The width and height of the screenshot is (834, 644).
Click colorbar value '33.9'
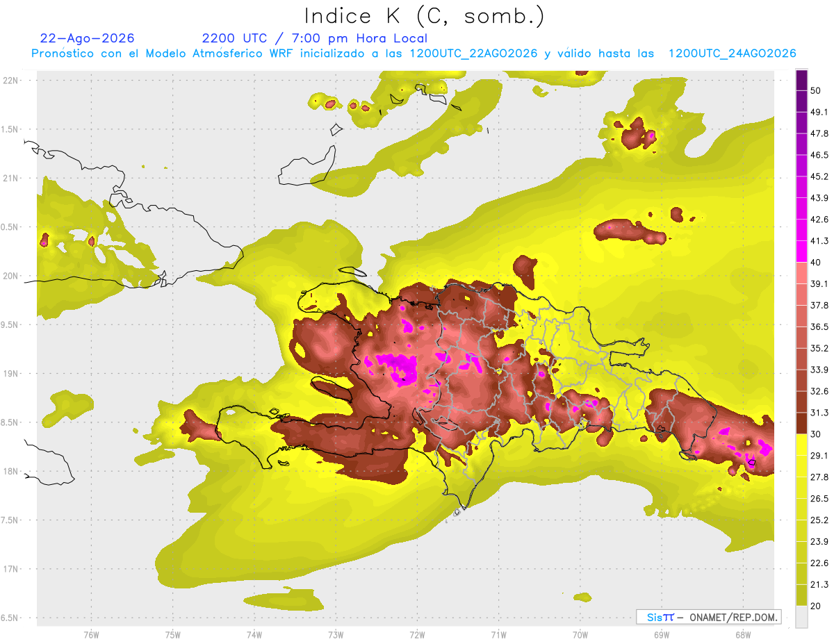click(x=819, y=370)
